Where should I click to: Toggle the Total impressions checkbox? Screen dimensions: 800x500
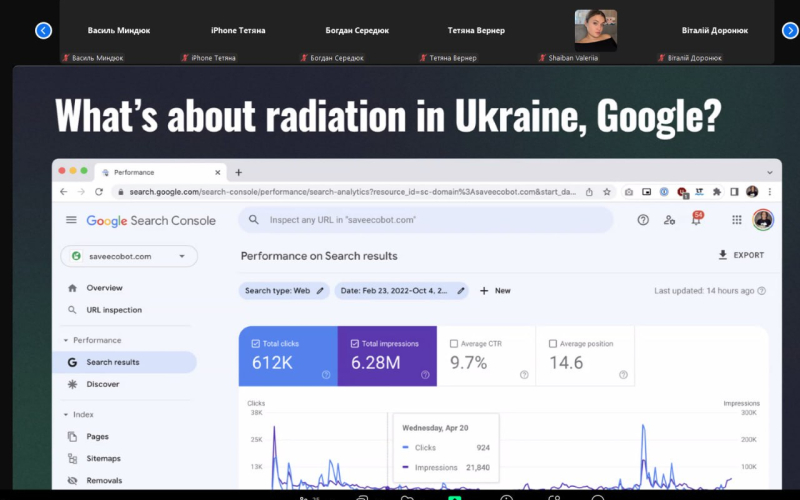click(355, 344)
